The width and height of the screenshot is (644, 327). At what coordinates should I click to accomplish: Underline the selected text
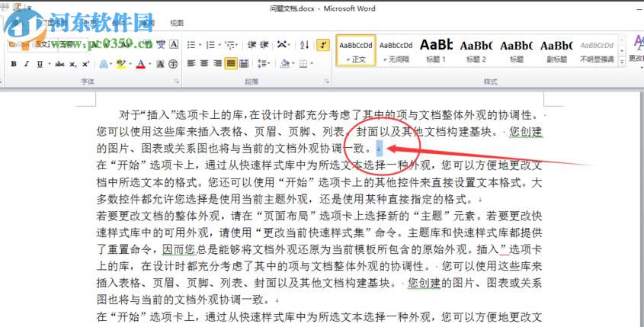(x=40, y=64)
